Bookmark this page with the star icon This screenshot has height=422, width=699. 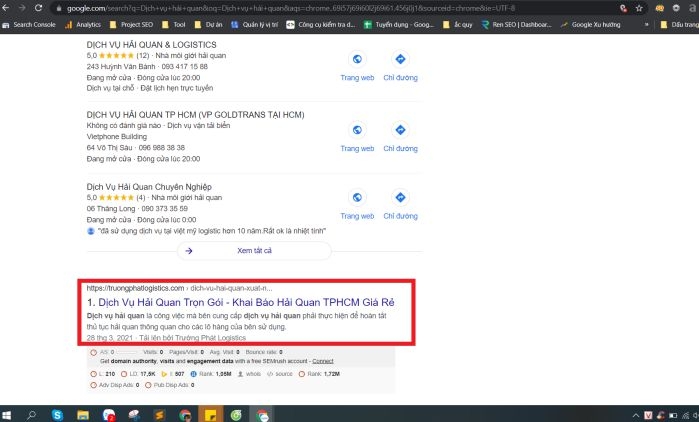639,8
